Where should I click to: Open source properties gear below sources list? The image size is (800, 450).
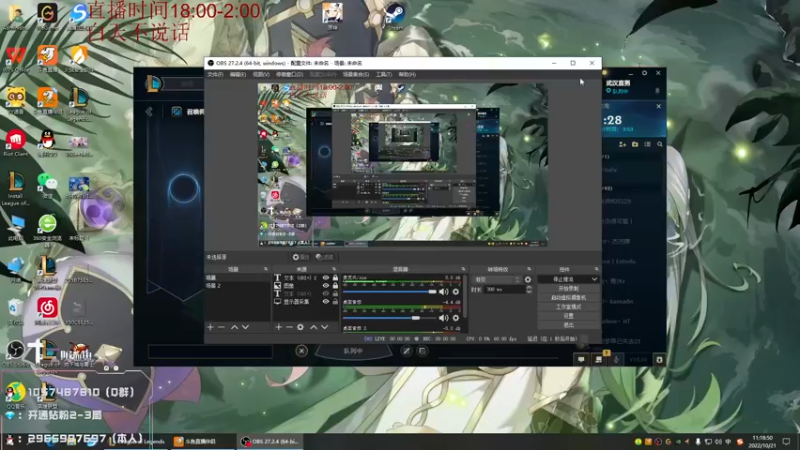click(301, 327)
